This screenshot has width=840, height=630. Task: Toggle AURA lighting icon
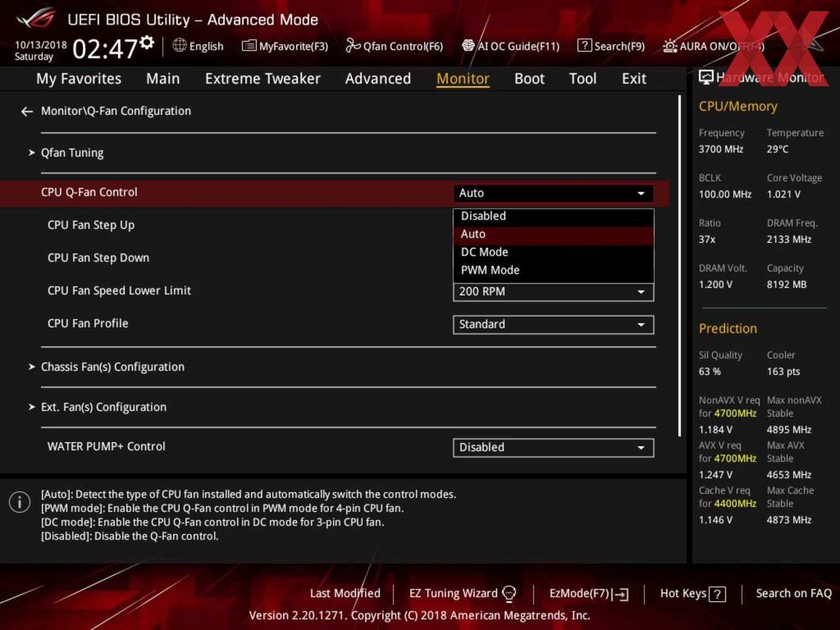click(670, 46)
